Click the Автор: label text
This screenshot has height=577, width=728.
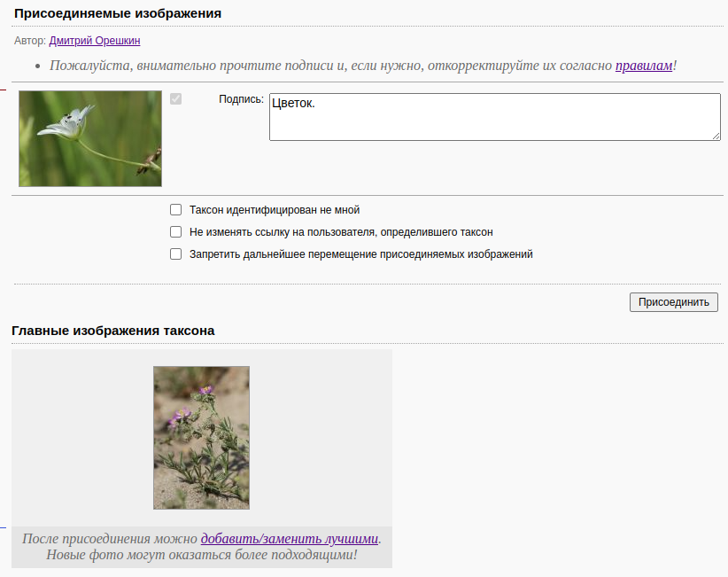[x=30, y=41]
